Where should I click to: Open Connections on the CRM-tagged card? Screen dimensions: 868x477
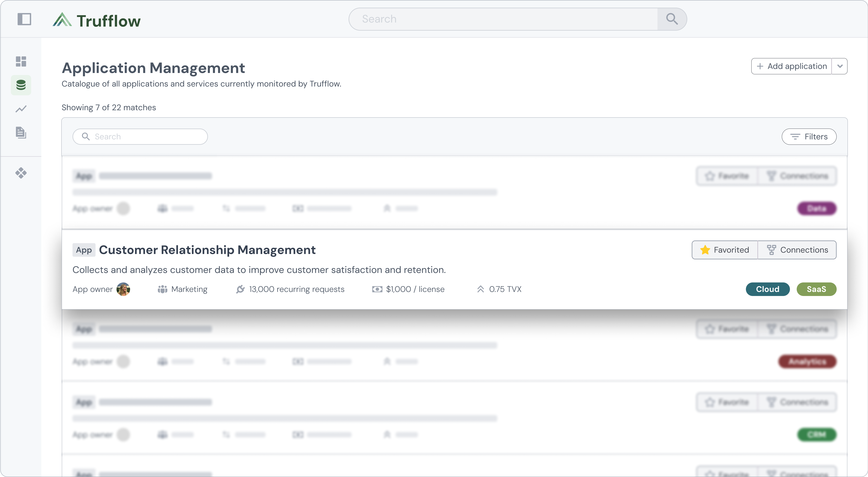797,402
